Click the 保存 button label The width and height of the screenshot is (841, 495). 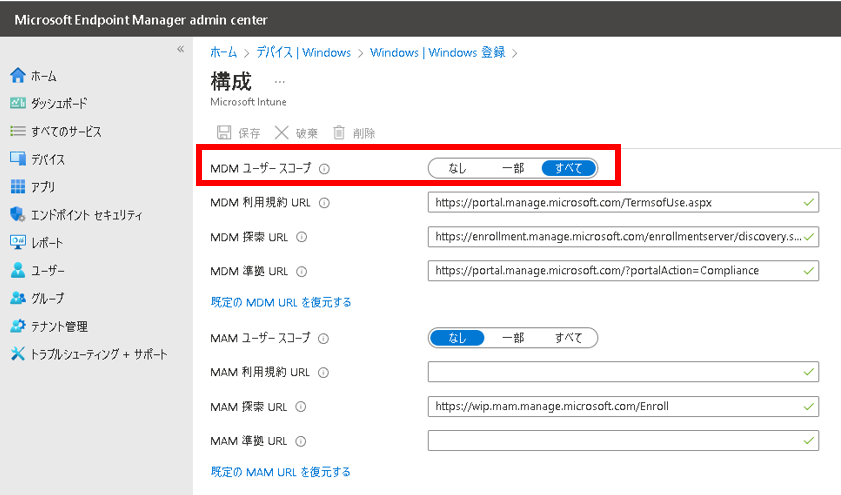[x=249, y=133]
